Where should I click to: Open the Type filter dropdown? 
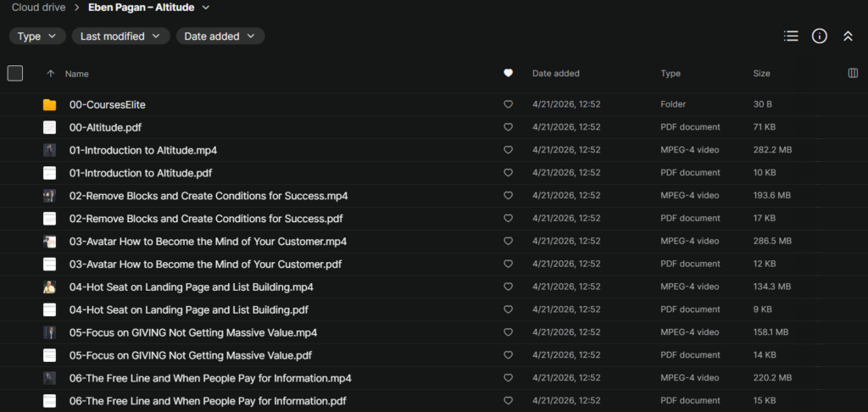point(37,36)
